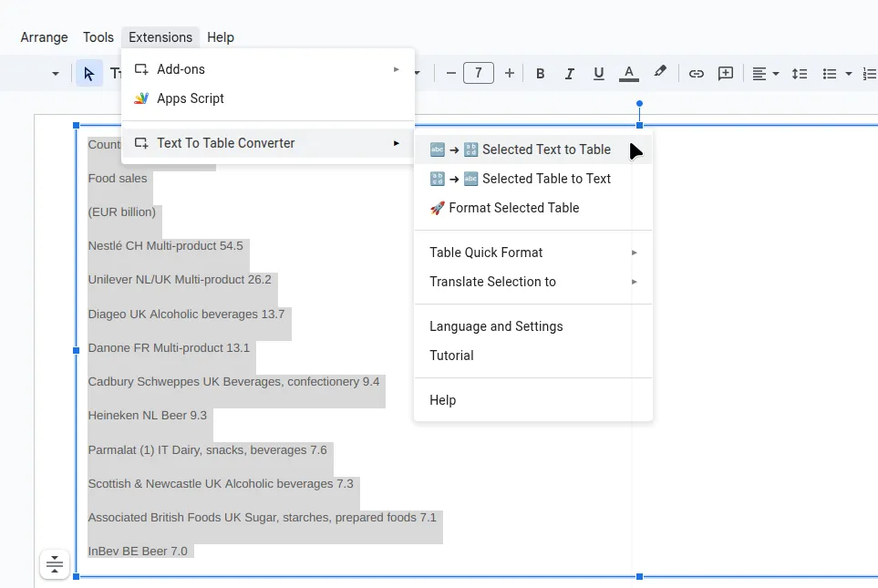This screenshot has width=878, height=588.
Task: Decrease font size with minus button
Action: point(449,73)
